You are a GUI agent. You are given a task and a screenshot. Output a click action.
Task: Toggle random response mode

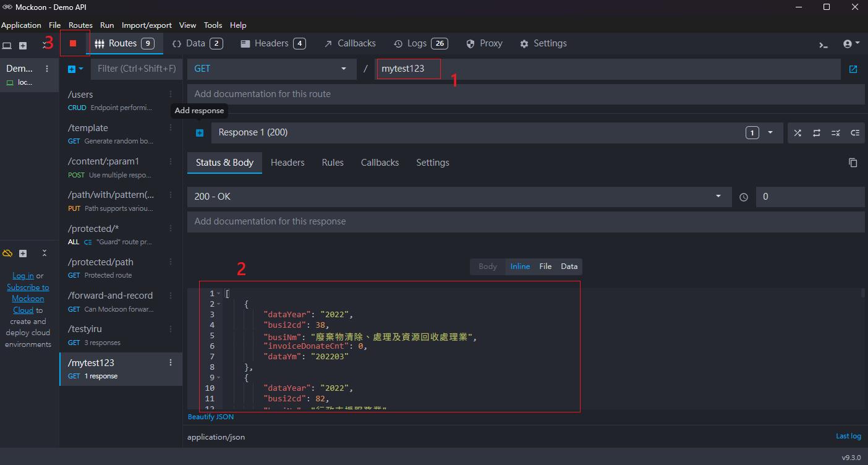click(x=798, y=133)
